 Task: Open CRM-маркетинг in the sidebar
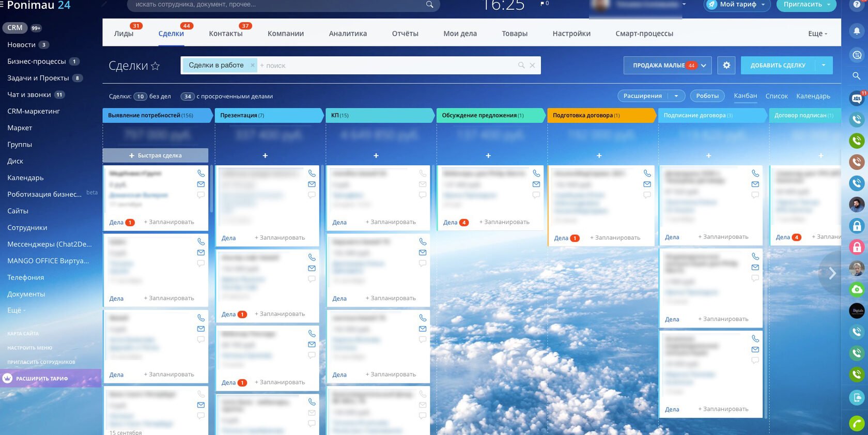[x=34, y=111]
